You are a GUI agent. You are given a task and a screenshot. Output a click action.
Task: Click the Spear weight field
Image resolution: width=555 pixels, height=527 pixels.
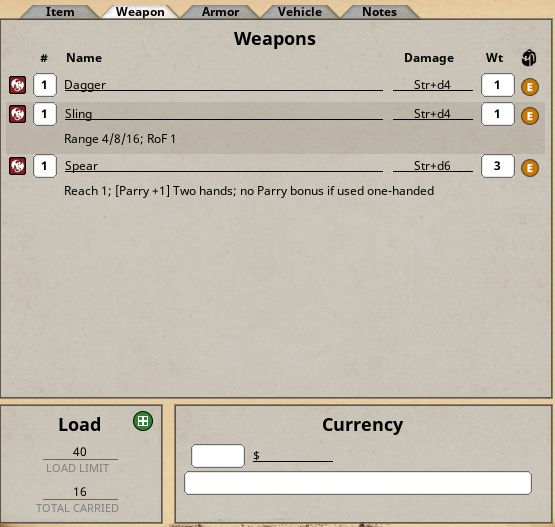tap(498, 166)
